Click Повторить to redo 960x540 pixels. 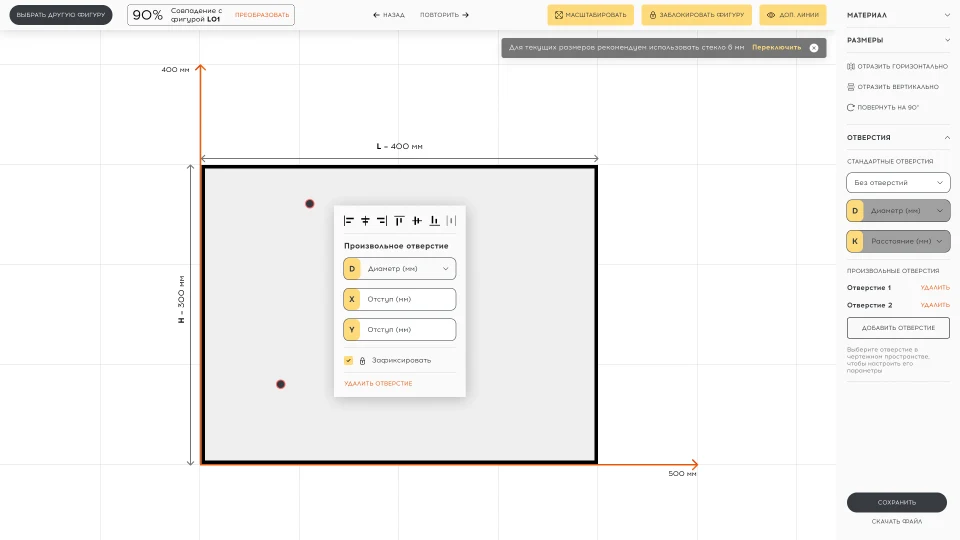444,15
